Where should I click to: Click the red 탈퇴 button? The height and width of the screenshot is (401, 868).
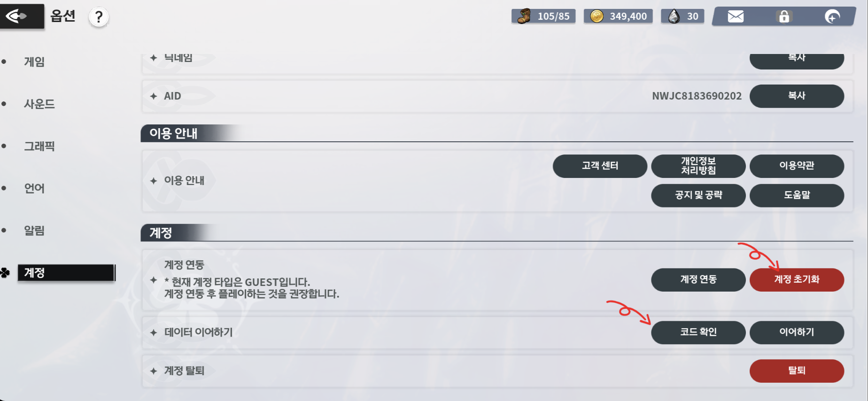797,370
